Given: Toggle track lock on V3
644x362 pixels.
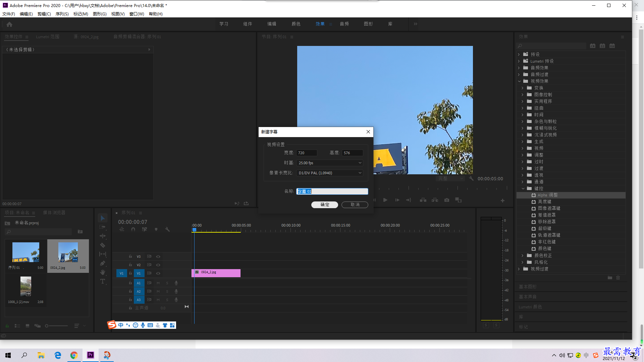Looking at the screenshot, I should coord(130,256).
